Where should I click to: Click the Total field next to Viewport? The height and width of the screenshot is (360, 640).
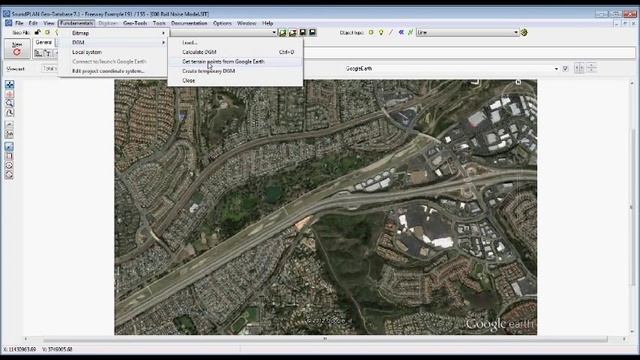[x=50, y=69]
